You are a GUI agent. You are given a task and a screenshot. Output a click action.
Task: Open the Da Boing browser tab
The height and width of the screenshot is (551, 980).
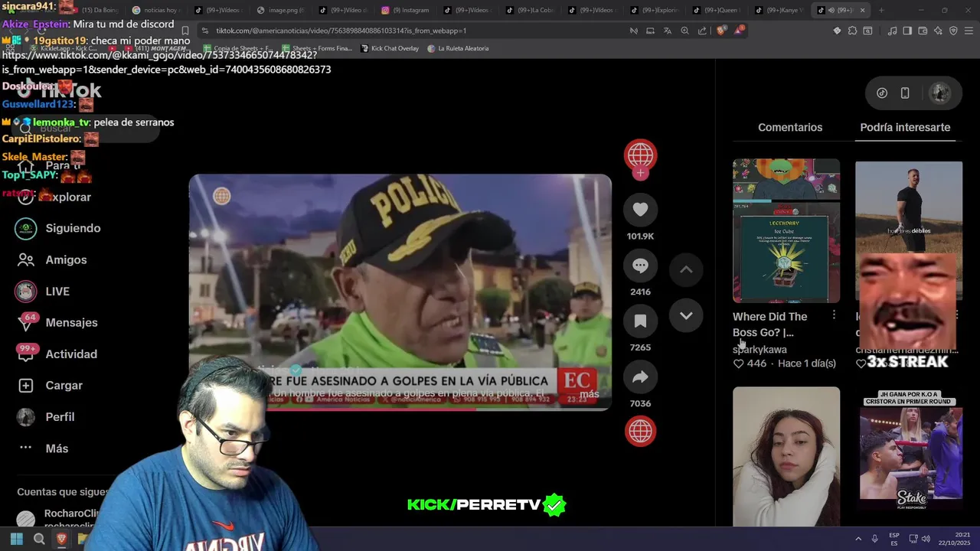pyautogui.click(x=96, y=10)
